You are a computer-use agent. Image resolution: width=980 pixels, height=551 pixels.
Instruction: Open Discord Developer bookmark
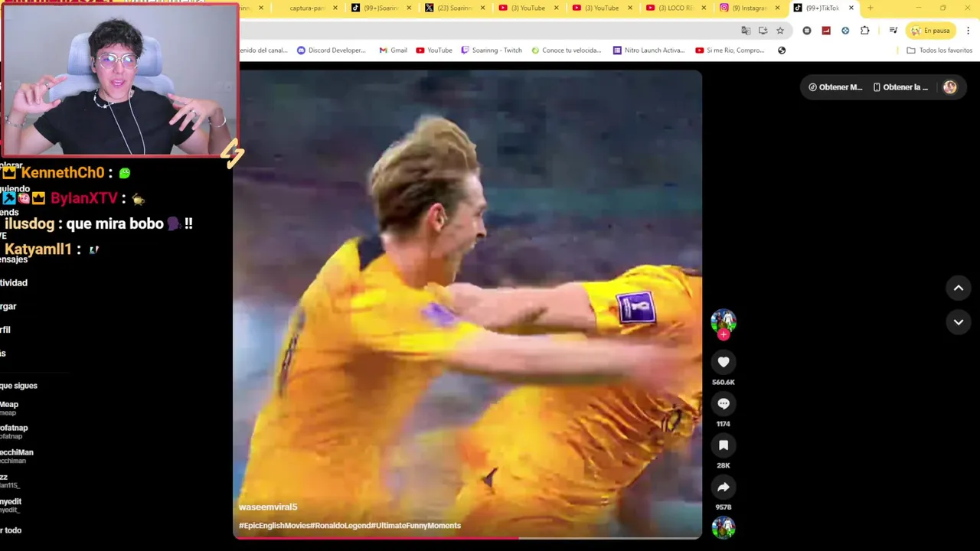pyautogui.click(x=331, y=51)
